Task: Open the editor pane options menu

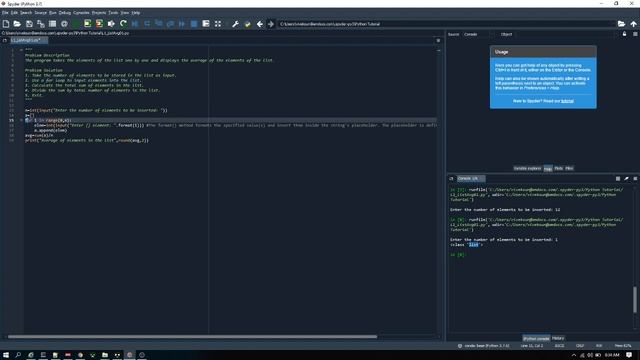Action: [x=438, y=40]
